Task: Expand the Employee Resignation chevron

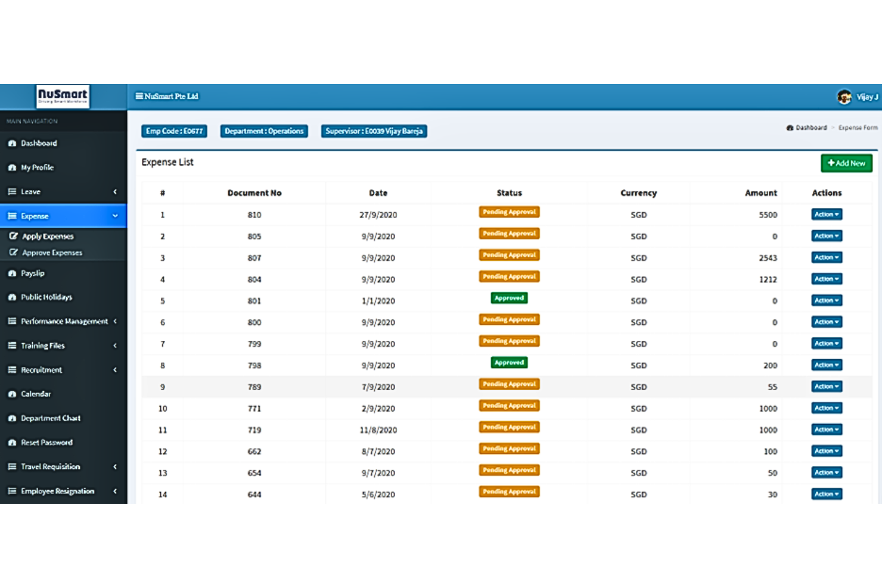Action: coord(115,491)
